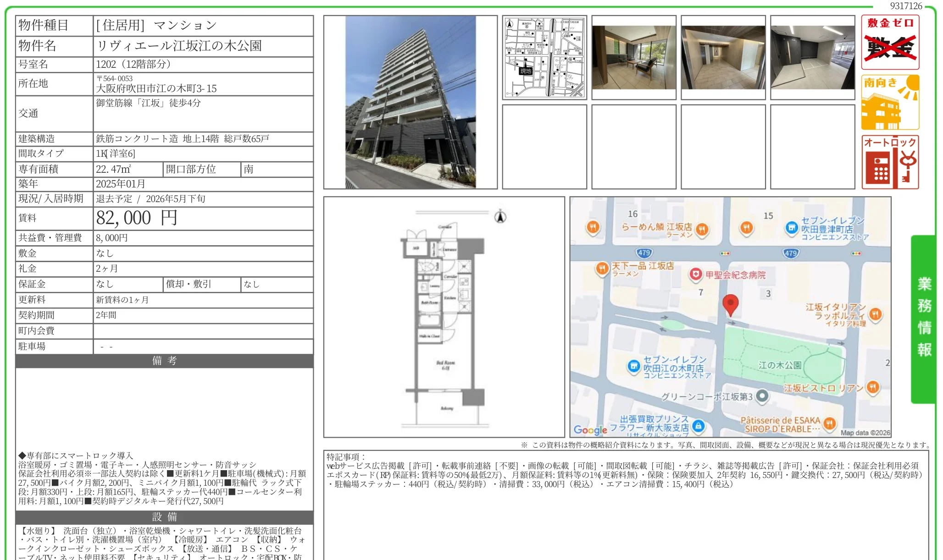Open the entrance corridor photo thumbnail
Image resolution: width=943 pixels, height=560 pixels.
pyautogui.click(x=723, y=57)
